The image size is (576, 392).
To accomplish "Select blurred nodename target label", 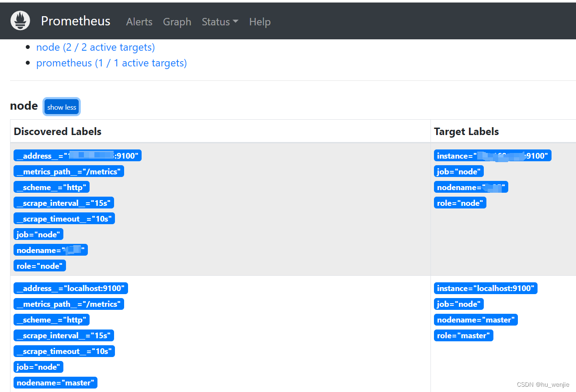I will 471,187.
